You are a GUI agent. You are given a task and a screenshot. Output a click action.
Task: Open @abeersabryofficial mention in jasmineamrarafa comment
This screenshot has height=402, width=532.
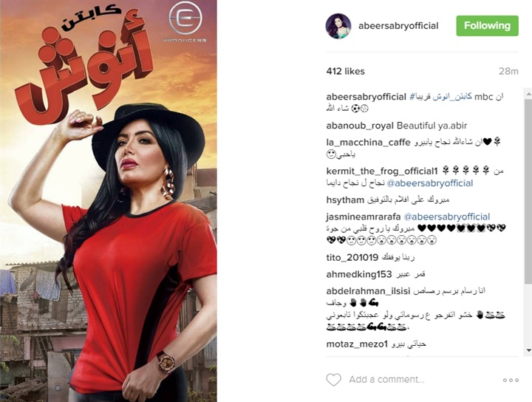tap(447, 217)
